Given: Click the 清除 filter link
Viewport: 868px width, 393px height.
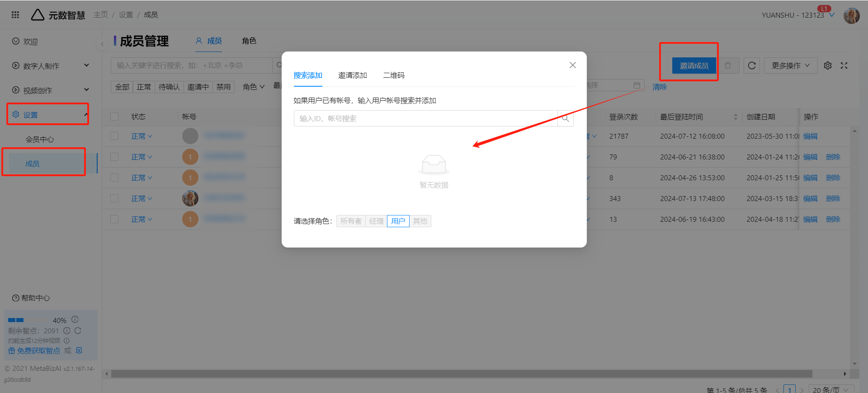Looking at the screenshot, I should point(660,87).
